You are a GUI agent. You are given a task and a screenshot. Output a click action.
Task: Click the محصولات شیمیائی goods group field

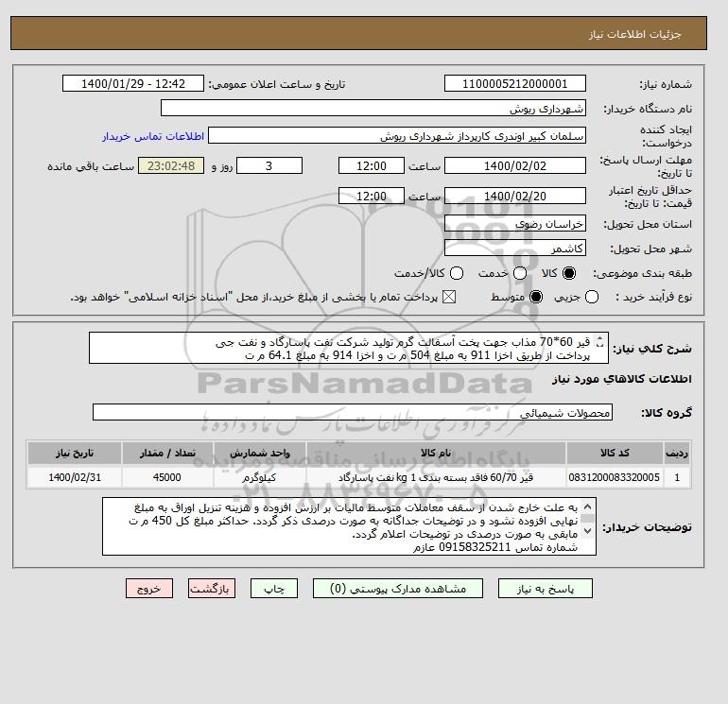(353, 412)
